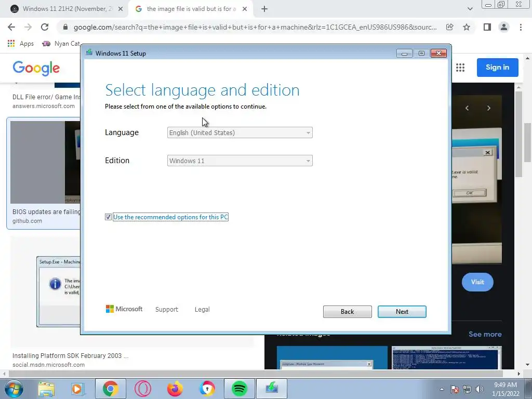Open the volume tray icon

tap(480, 390)
